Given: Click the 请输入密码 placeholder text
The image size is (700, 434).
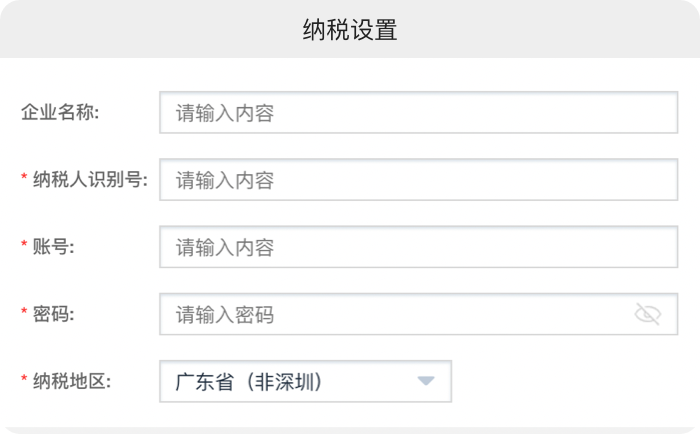Looking at the screenshot, I should 225,315.
